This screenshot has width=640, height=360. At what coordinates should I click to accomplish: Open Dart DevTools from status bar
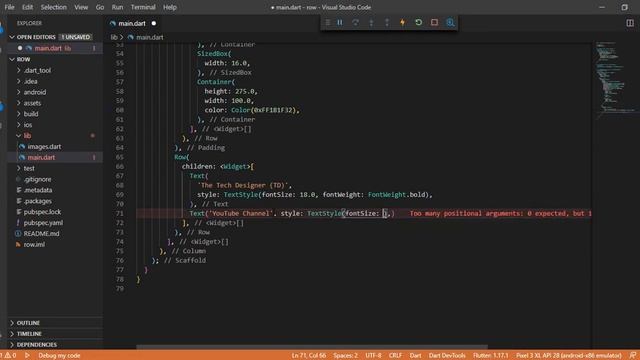point(447,356)
